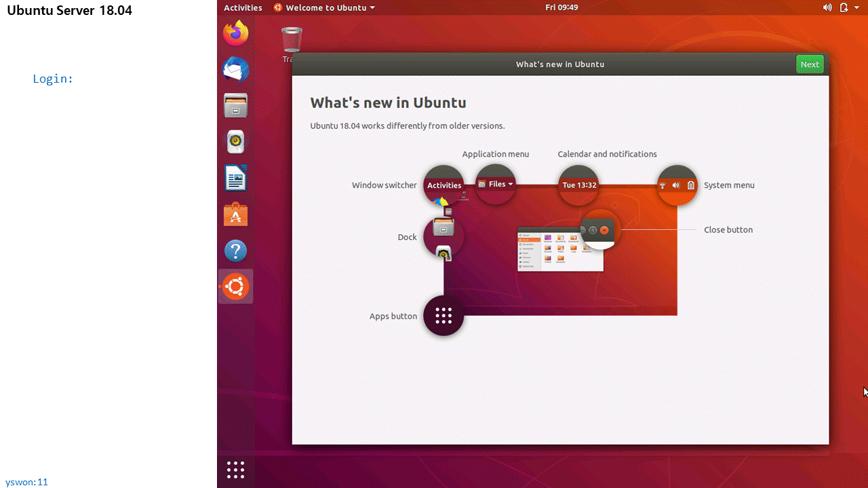
Task: Click 'Ubuntu 18.04 works differently' sentence
Action: 408,126
